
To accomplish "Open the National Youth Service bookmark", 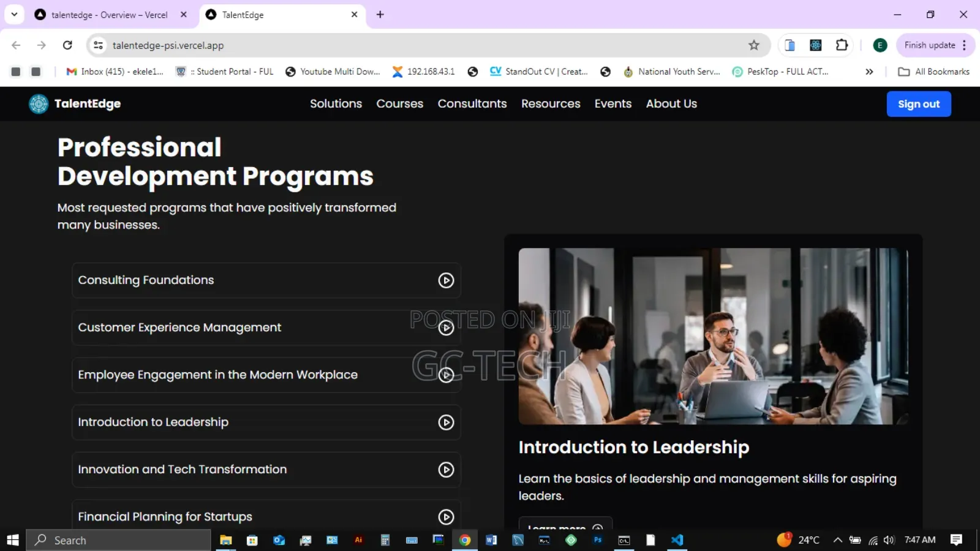I will coord(672,72).
